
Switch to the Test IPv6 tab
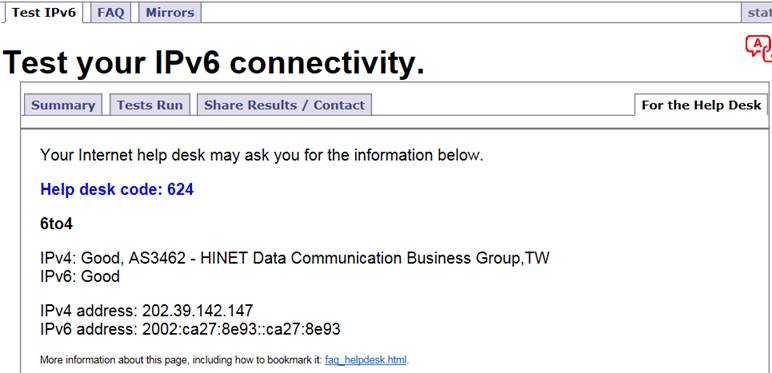point(43,12)
